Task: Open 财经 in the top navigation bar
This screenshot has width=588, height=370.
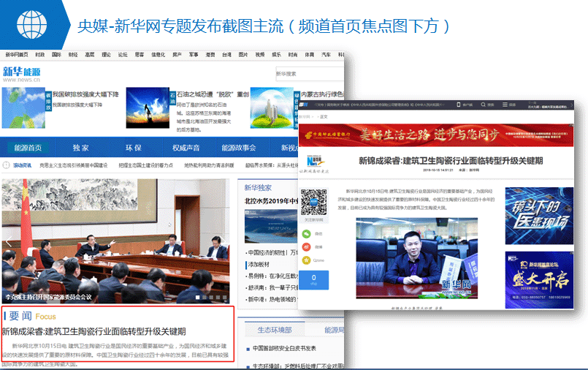Action: point(73,55)
